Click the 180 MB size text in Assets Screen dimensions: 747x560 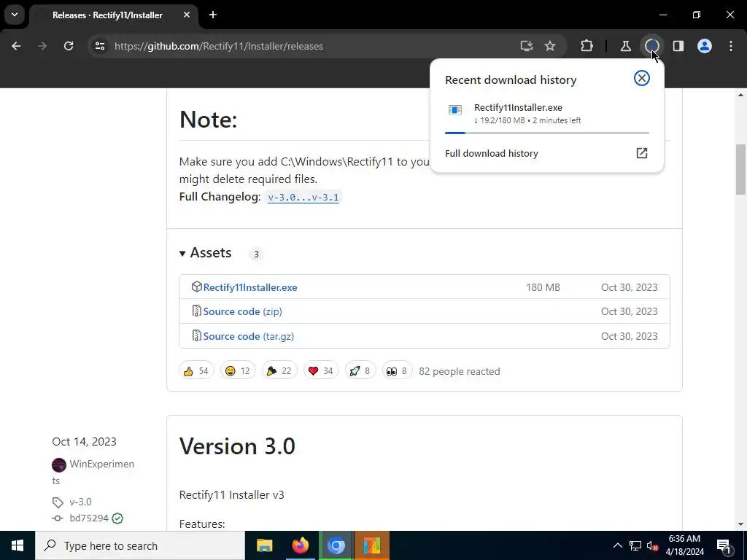[543, 287]
